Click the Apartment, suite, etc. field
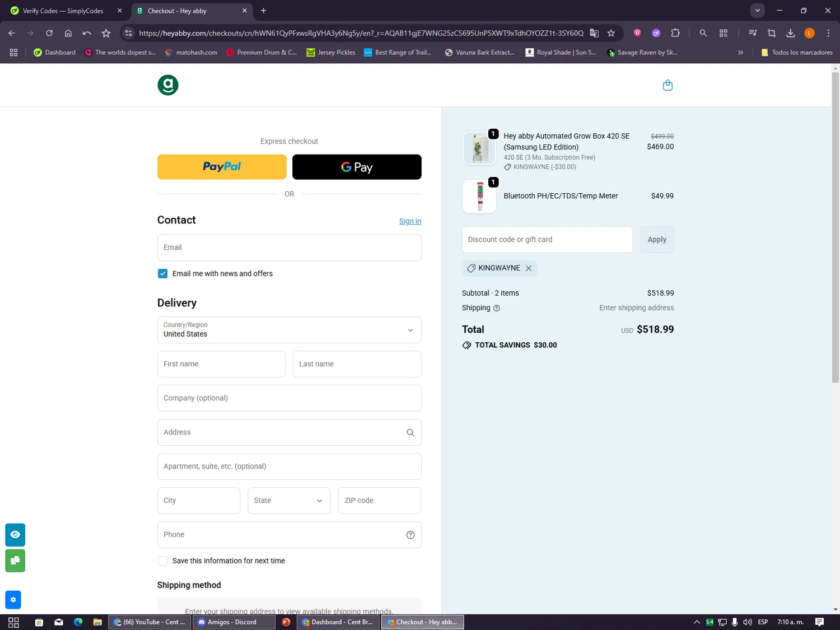Viewport: 840px width, 630px height. (x=289, y=466)
